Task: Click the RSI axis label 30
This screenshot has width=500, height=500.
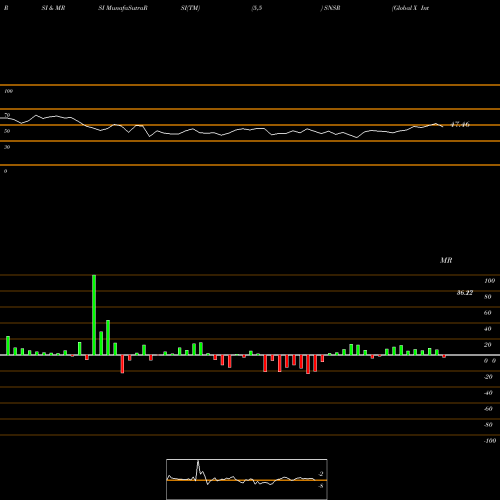Action: (x=7, y=147)
